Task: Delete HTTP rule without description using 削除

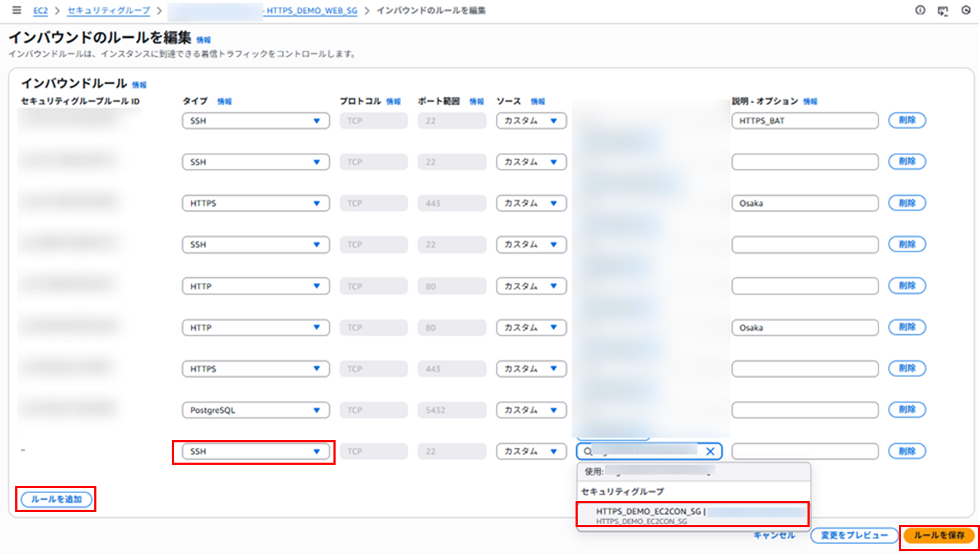Action: [907, 286]
